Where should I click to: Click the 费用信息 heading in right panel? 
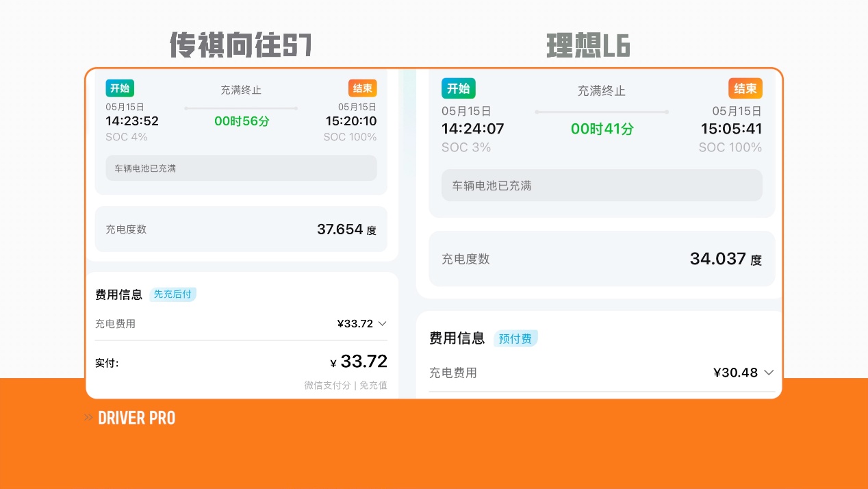[x=457, y=338]
